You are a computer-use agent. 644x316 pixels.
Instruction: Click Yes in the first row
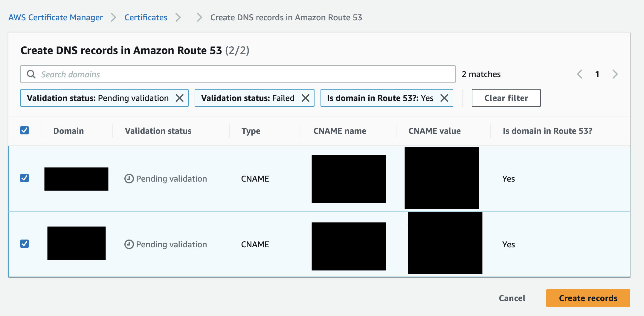coord(509,179)
